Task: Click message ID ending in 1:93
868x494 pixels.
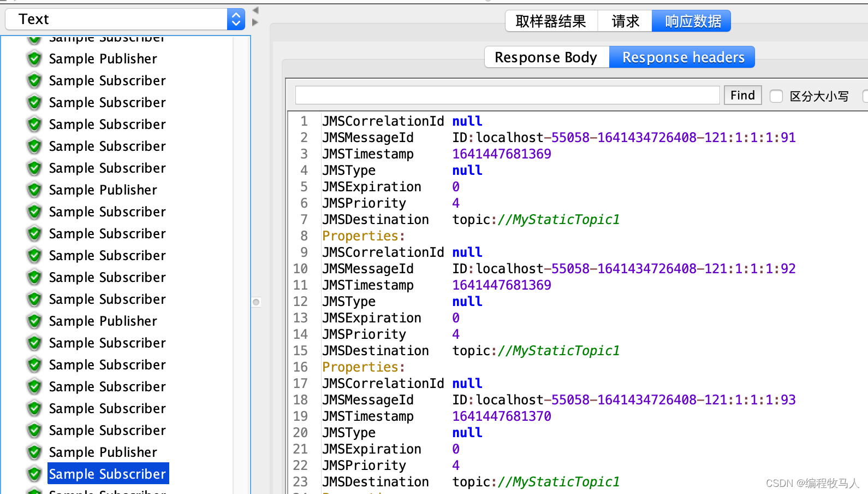Action: point(624,399)
